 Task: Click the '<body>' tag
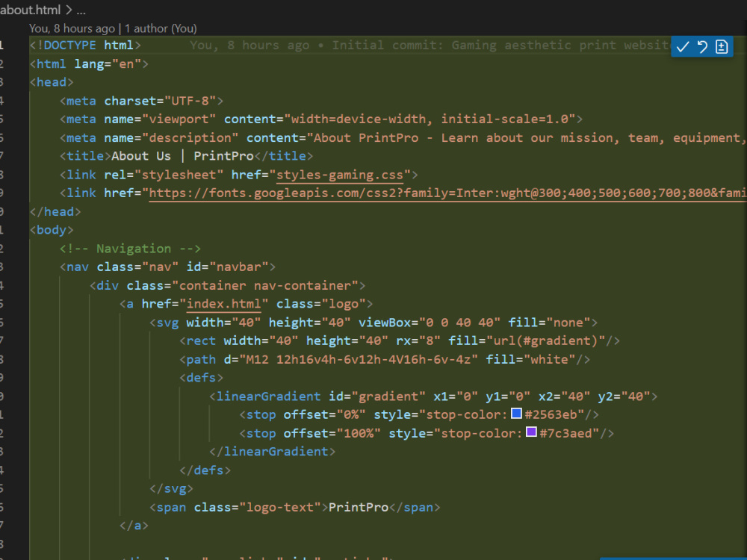tap(52, 230)
